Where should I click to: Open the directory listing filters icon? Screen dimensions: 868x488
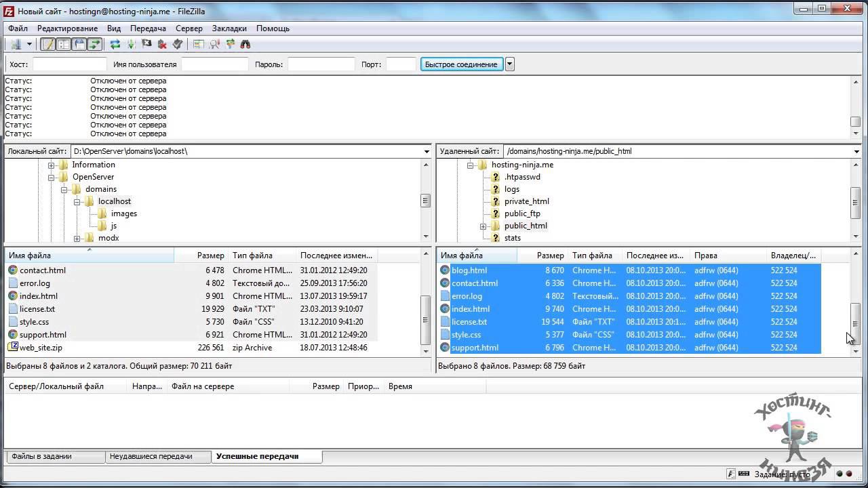[x=198, y=44]
